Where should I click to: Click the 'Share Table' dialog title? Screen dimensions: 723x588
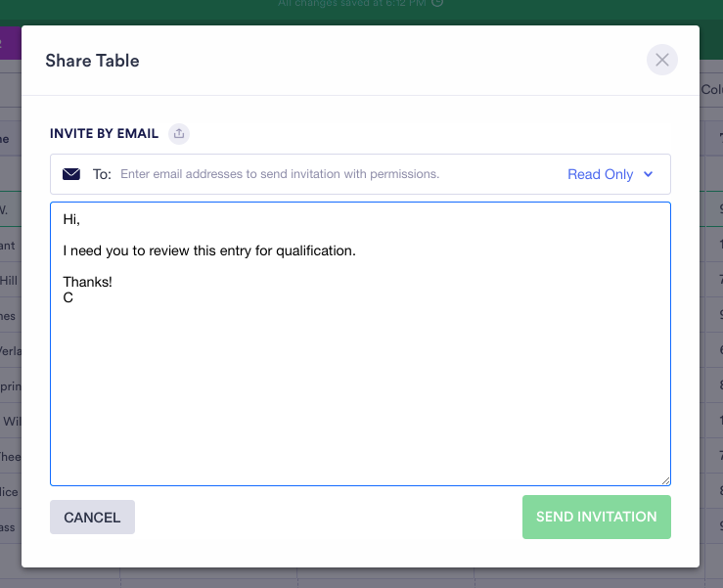pyautogui.click(x=92, y=61)
